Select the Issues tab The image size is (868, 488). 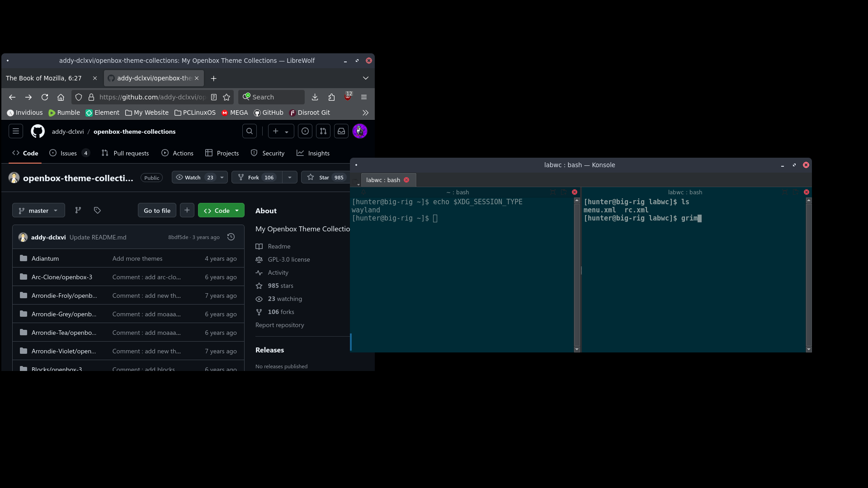[69, 153]
